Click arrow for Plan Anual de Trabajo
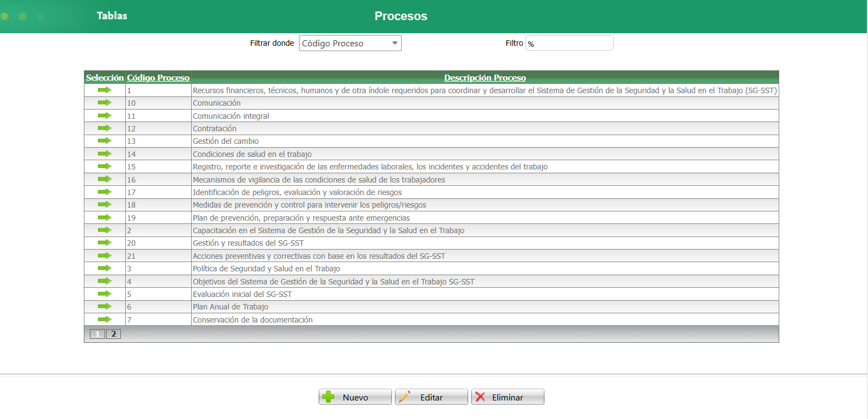This screenshot has width=868, height=419. 105,306
